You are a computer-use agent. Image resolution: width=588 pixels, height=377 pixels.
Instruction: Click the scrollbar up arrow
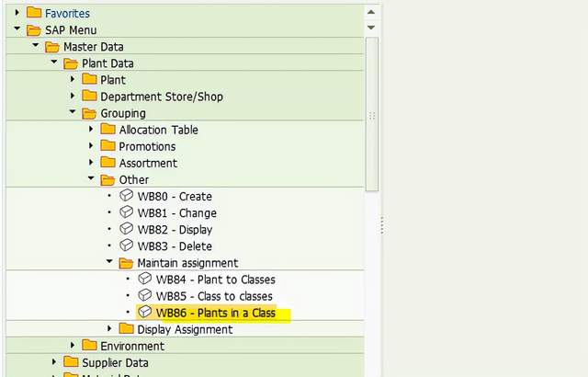371,12
